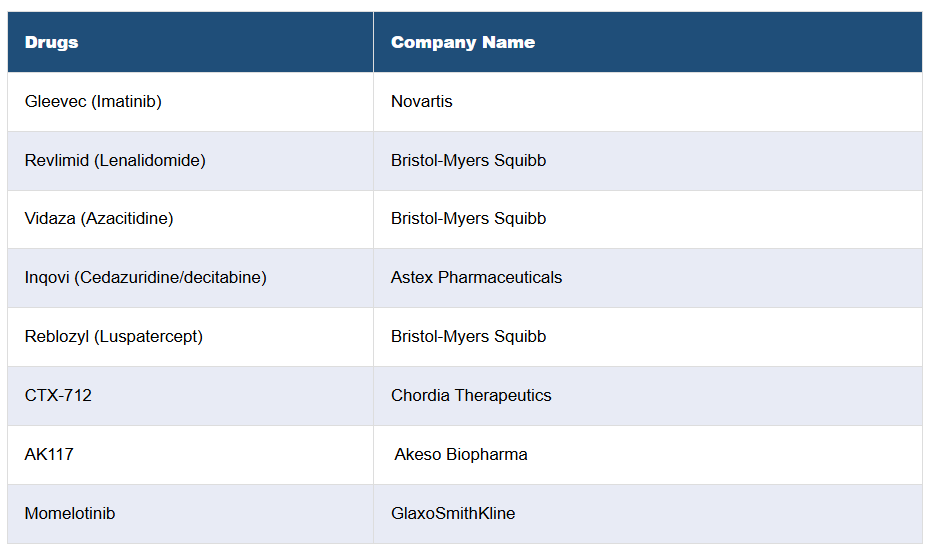Viewport: 932px width, 550px height.
Task: Click Bristol-Myers Squibb beside Reblozyl
Action: (468, 336)
